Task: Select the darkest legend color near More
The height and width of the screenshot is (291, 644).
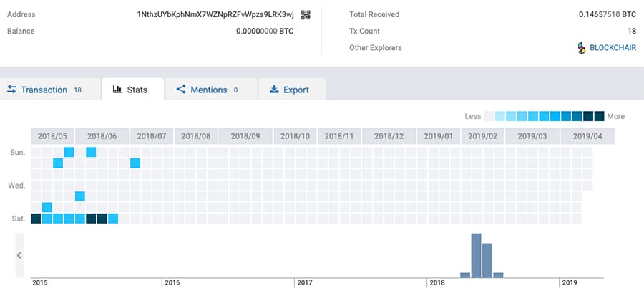Action: pyautogui.click(x=599, y=116)
